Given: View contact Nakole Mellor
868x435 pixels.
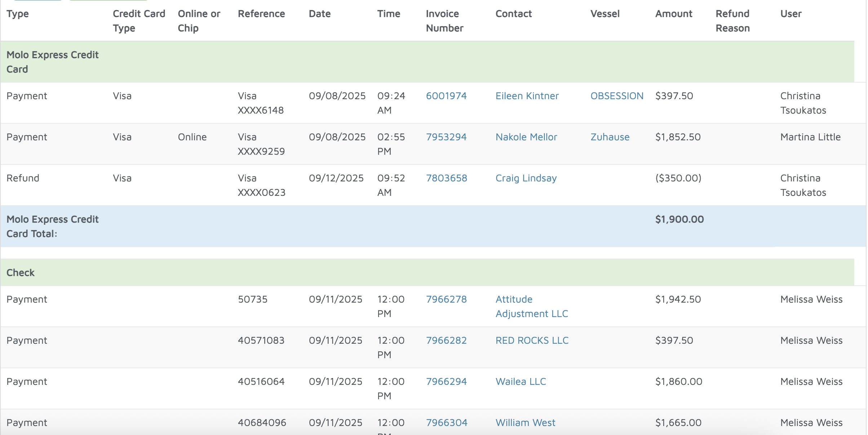Looking at the screenshot, I should pos(526,137).
